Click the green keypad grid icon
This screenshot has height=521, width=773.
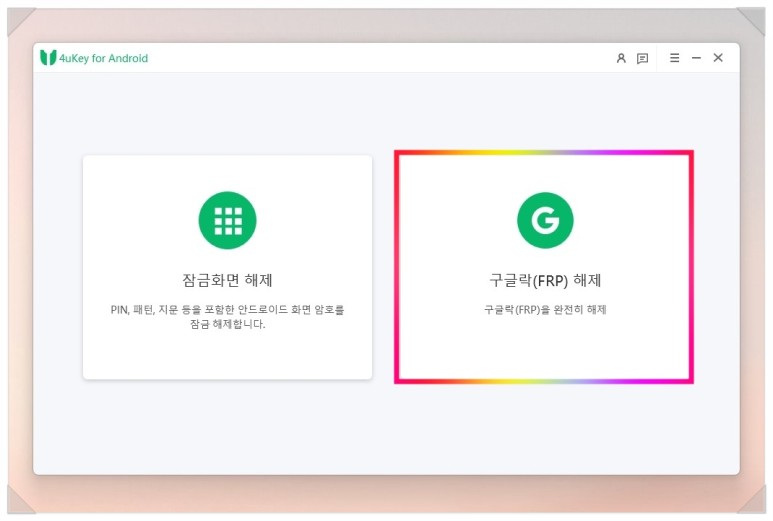(x=228, y=220)
